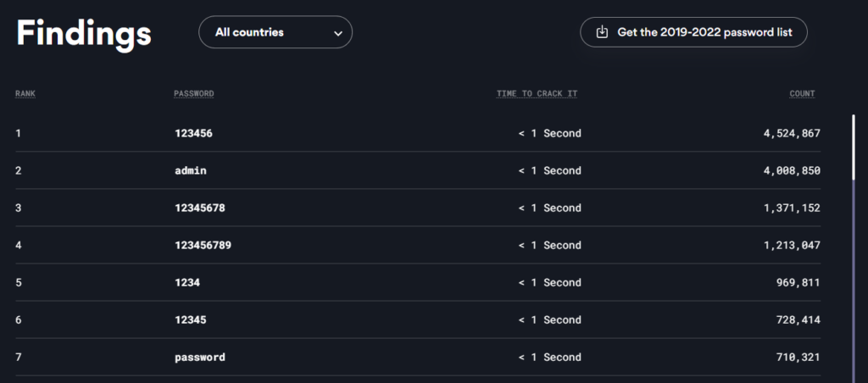Click the 12345 password text
The height and width of the screenshot is (383, 868).
coord(190,319)
